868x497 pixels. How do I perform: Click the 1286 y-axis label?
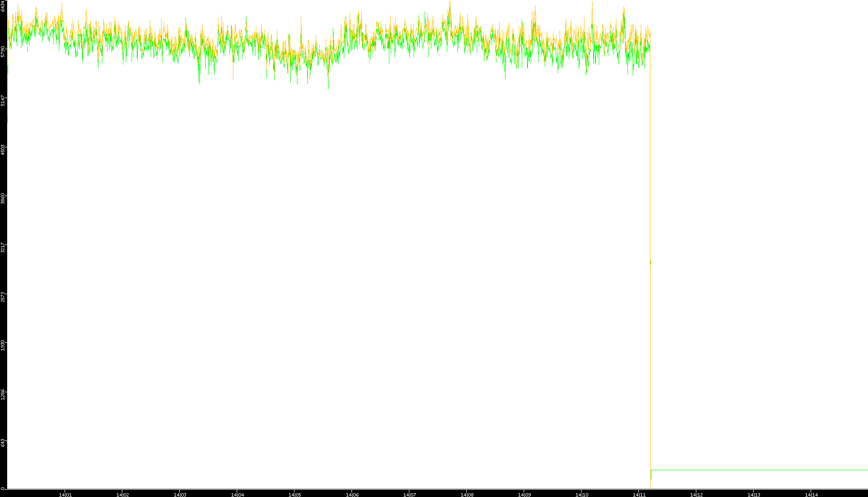pyautogui.click(x=3, y=395)
